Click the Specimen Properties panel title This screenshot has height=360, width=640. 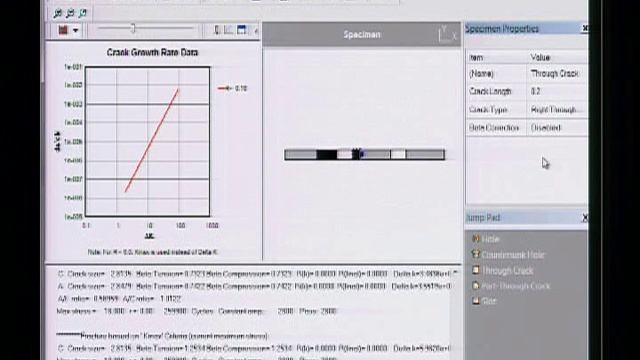click(x=502, y=29)
